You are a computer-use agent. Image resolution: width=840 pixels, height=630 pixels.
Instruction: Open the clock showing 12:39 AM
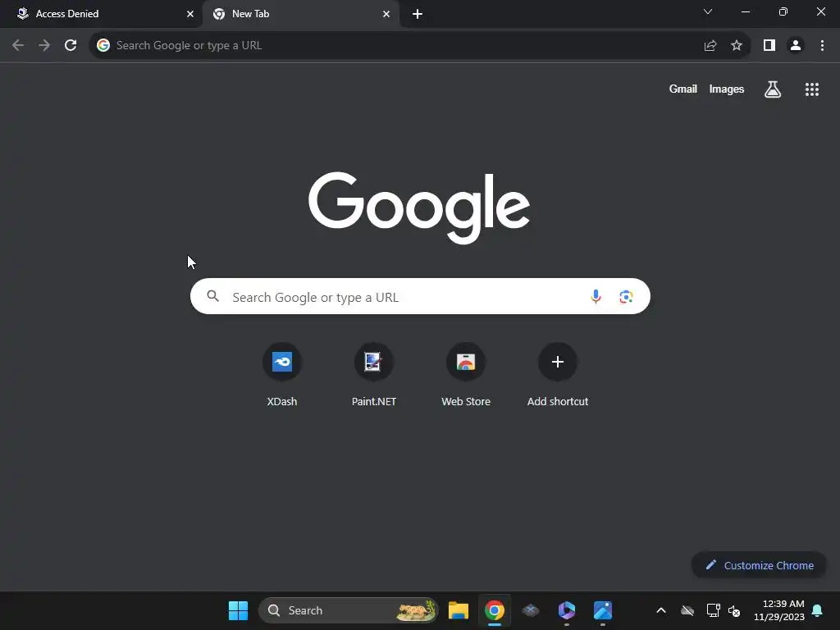pyautogui.click(x=779, y=610)
